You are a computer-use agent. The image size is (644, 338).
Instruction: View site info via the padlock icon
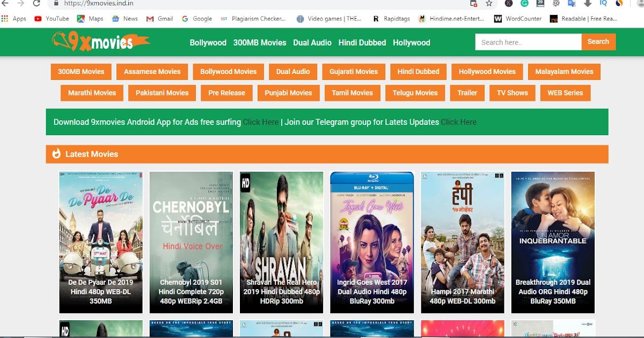pyautogui.click(x=56, y=3)
